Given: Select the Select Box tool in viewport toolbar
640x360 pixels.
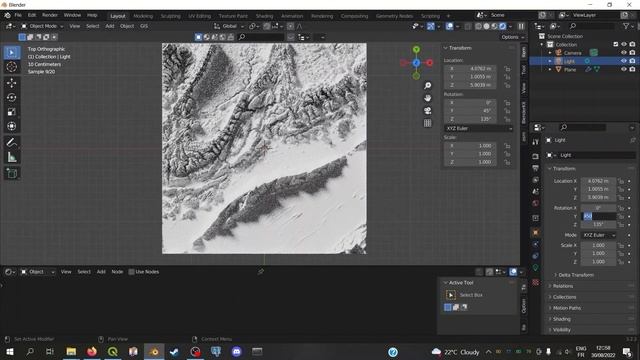Looking at the screenshot, I should pos(12,53).
